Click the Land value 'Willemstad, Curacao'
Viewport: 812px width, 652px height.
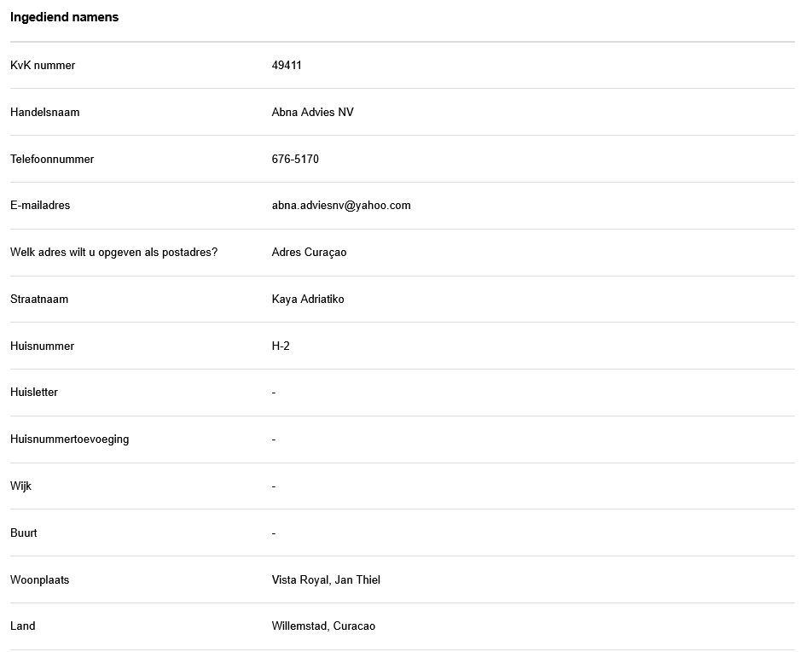(x=323, y=626)
